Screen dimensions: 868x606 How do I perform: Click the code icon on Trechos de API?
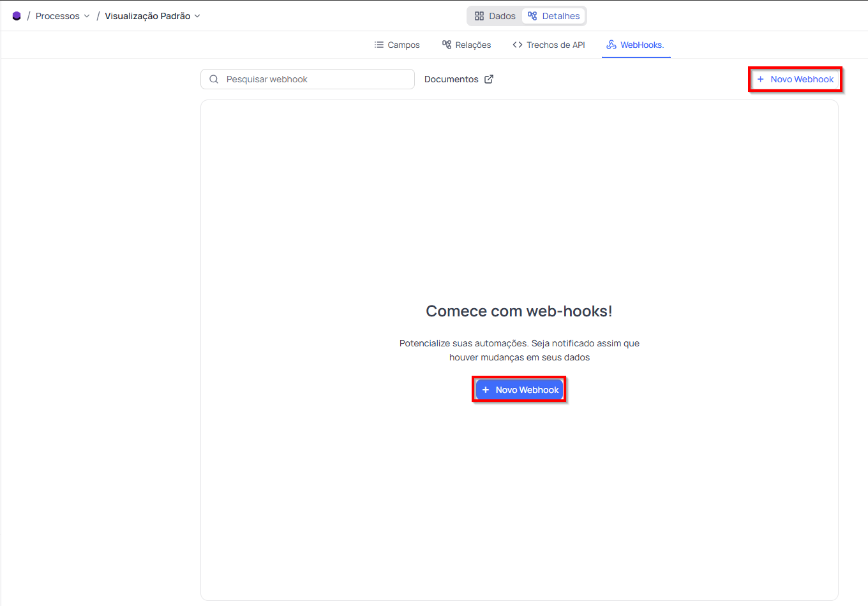[517, 45]
